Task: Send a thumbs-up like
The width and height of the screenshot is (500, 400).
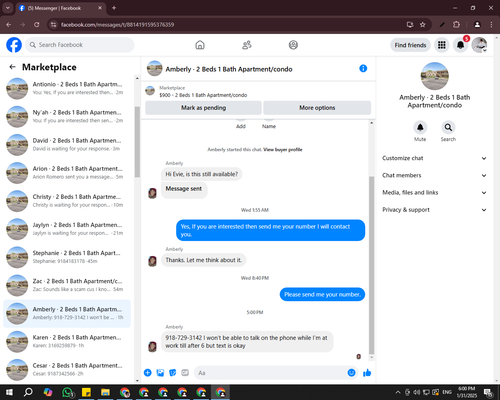Action: click(x=367, y=373)
